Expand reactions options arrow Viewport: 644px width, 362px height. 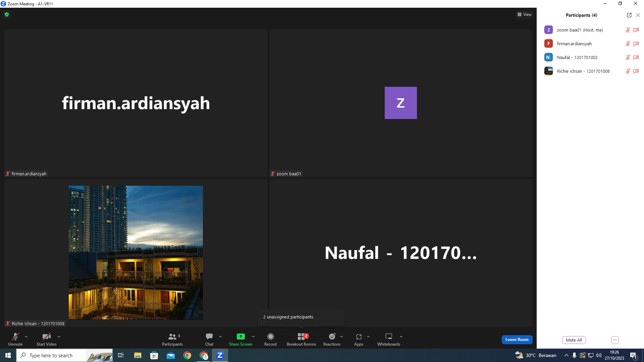coord(341,337)
